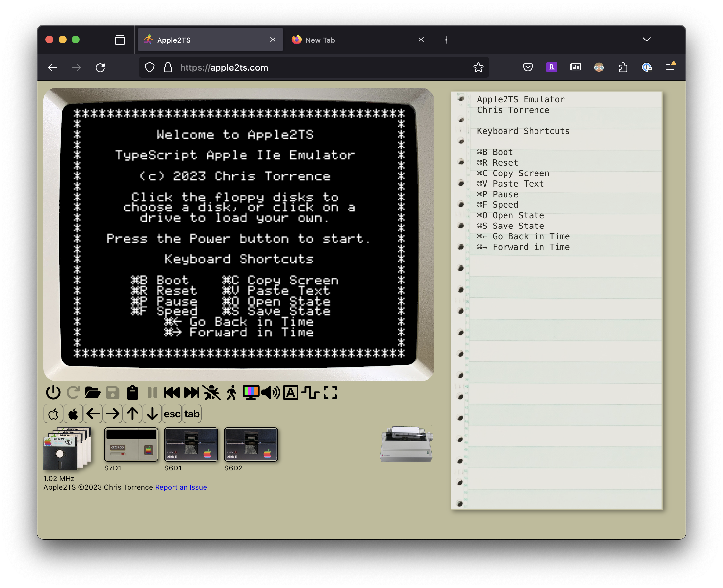Viewport: 723px width, 588px height.
Task: Open the floppy disk collection stack
Action: pyautogui.click(x=68, y=449)
